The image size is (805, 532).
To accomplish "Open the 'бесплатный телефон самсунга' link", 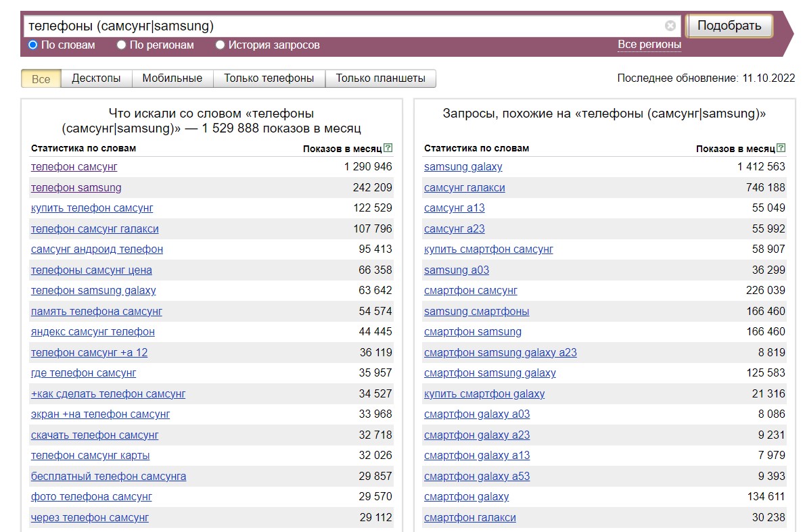I will click(108, 476).
